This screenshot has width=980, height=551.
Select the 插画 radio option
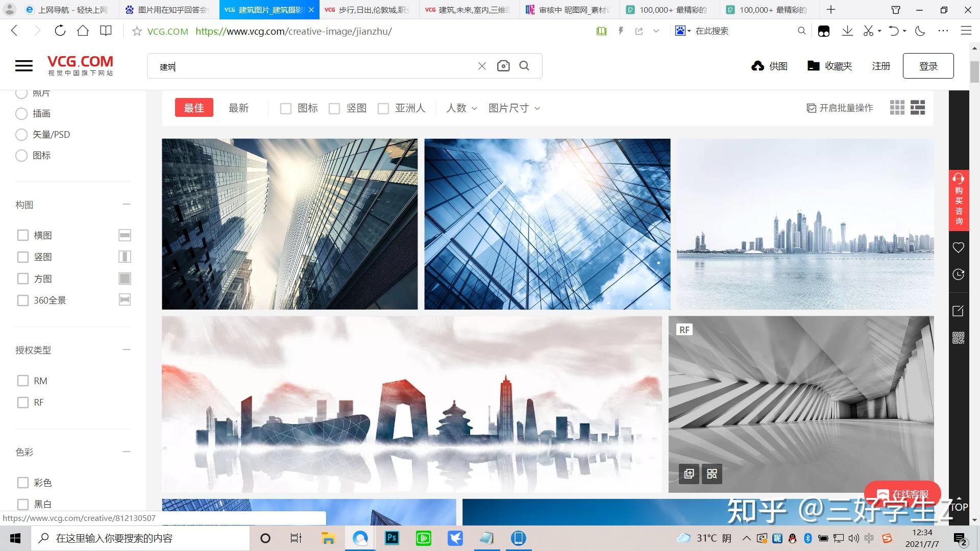(21, 114)
